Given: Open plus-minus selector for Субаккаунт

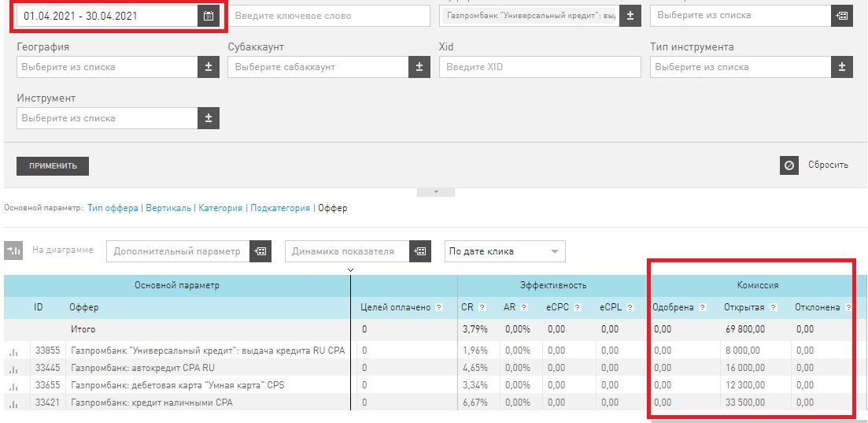Looking at the screenshot, I should coord(419,67).
